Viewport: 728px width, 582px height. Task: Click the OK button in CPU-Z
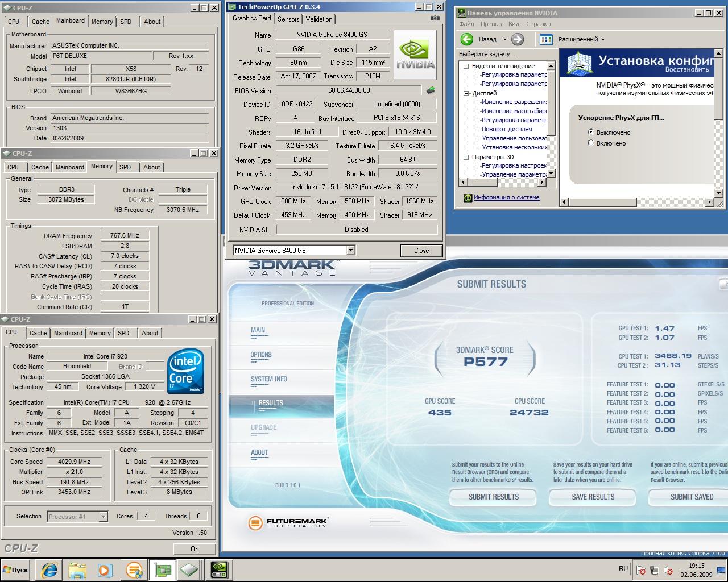click(x=195, y=548)
